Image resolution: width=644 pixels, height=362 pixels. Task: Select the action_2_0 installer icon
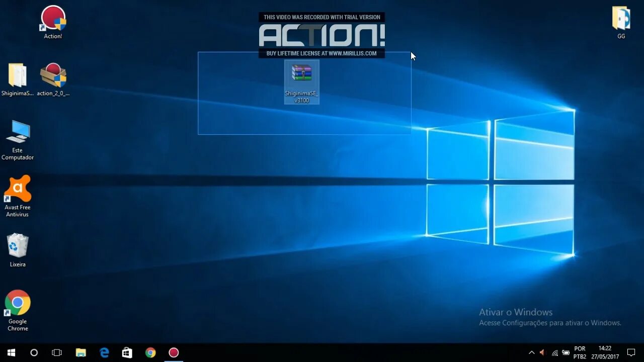[x=53, y=79]
